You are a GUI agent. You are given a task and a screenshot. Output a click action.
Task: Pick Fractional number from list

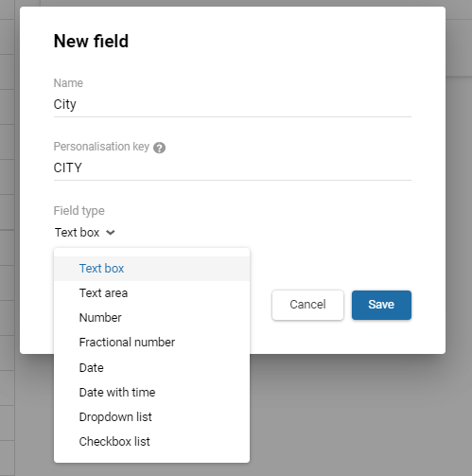coord(151,343)
